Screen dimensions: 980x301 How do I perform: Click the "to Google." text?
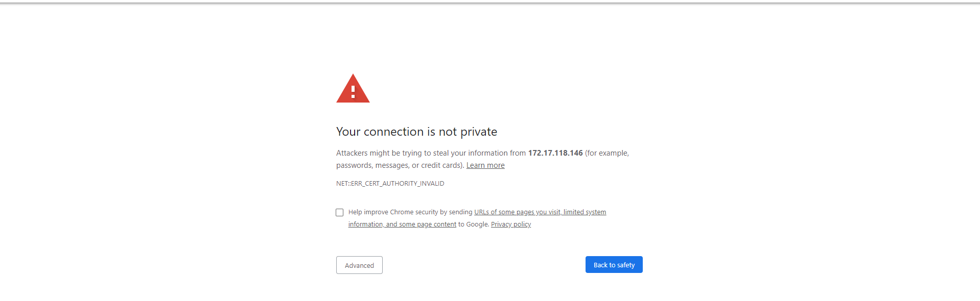point(473,224)
